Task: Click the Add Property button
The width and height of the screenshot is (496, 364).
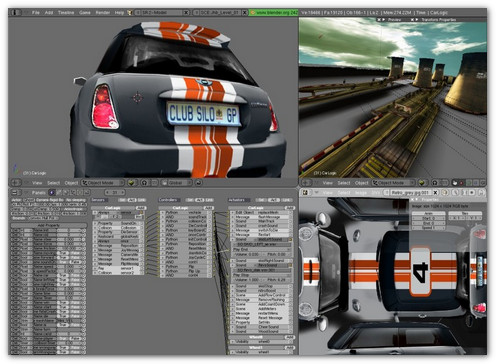Action: (48, 225)
